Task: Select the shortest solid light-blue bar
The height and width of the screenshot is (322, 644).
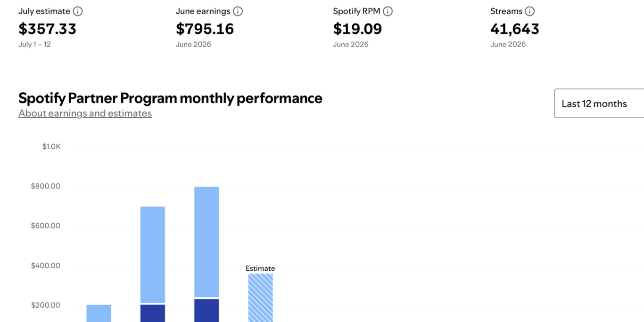Action: point(99,314)
